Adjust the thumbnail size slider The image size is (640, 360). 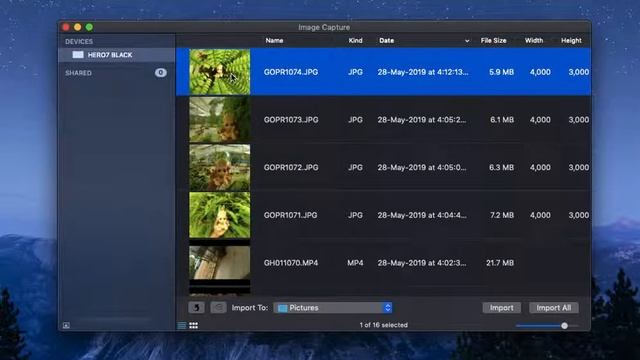point(564,326)
